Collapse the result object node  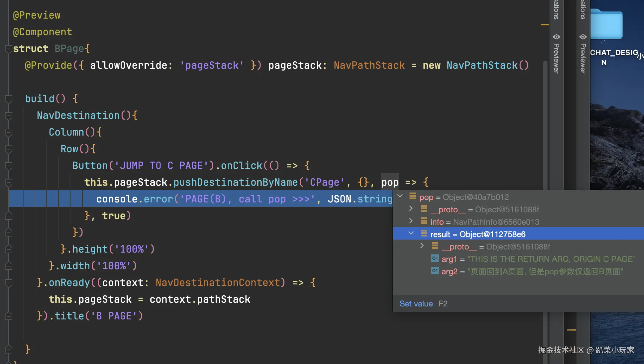point(411,233)
